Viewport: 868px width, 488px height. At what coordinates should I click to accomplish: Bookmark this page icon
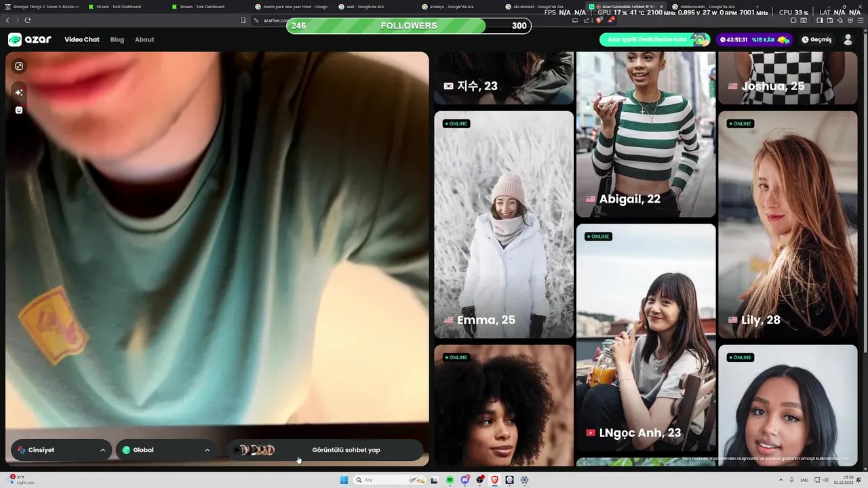(x=243, y=20)
